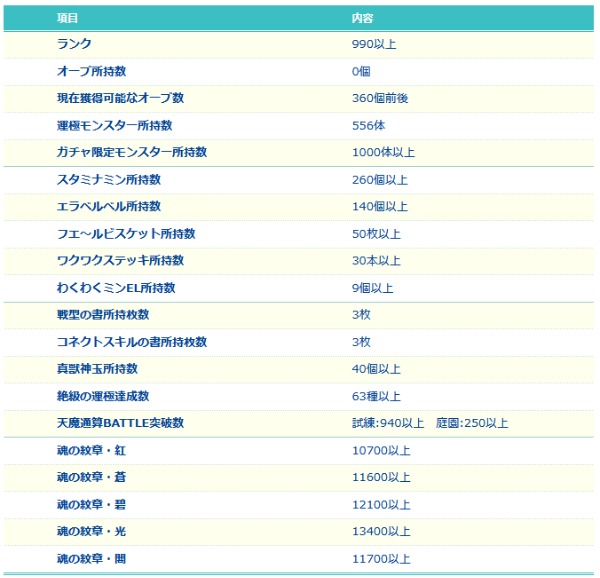Select 魂の紋章・光 label
Screen dimensions: 600x578
pyautogui.click(x=91, y=531)
